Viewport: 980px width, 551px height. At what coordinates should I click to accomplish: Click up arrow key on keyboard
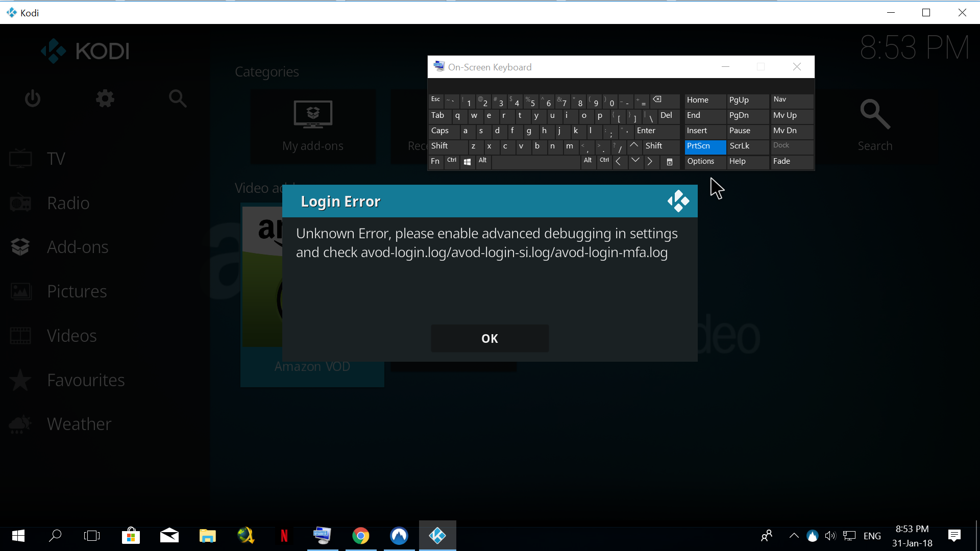click(634, 146)
